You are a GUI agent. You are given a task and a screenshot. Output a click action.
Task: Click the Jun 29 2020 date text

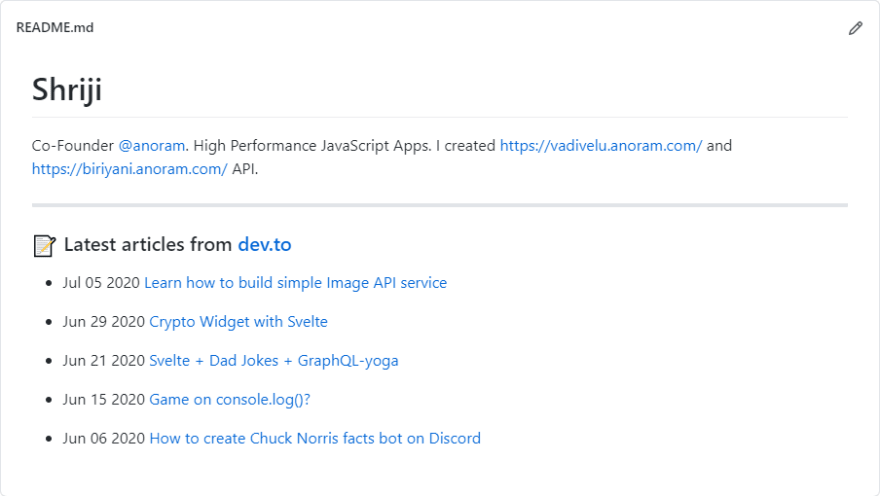click(104, 322)
